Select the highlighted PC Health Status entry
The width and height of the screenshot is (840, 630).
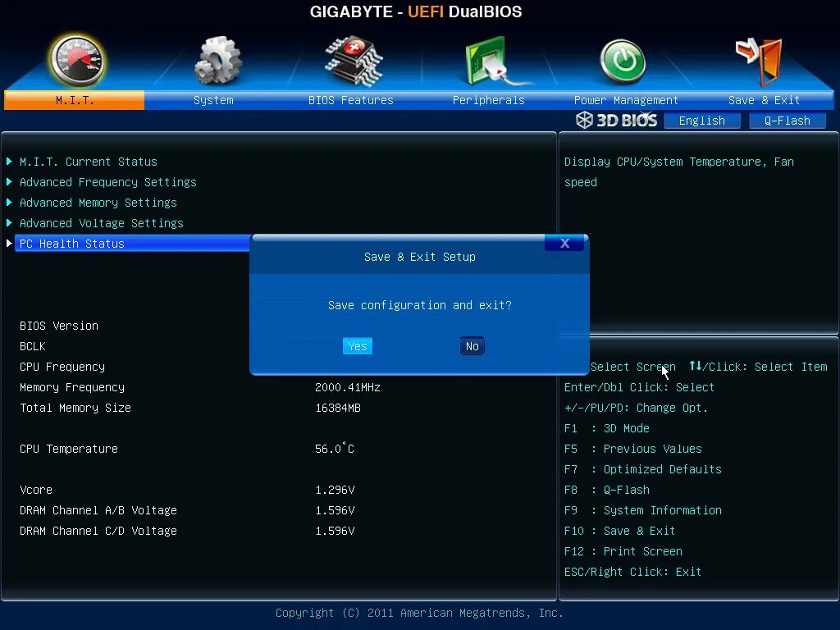coord(133,243)
